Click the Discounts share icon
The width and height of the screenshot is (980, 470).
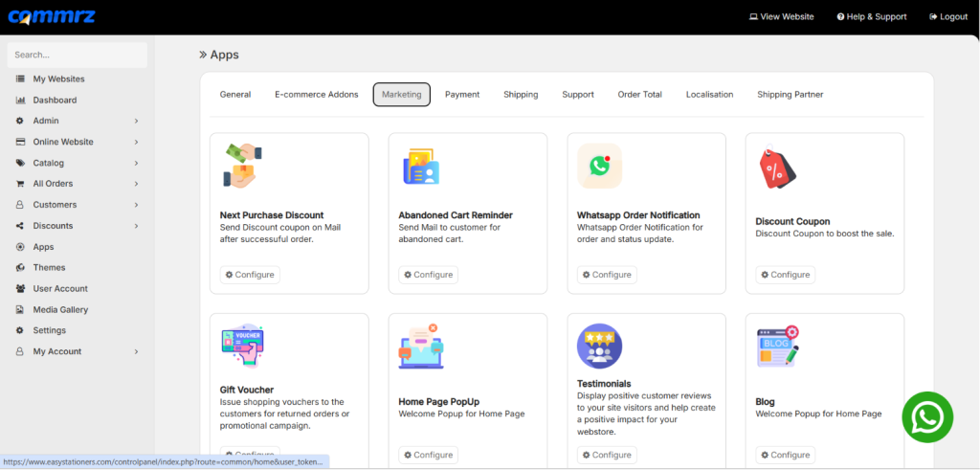20,226
